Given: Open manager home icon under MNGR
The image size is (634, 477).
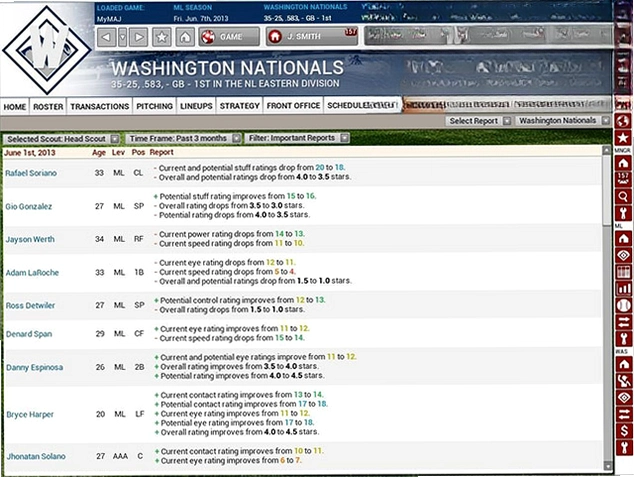Looking at the screenshot, I should tap(623, 163).
